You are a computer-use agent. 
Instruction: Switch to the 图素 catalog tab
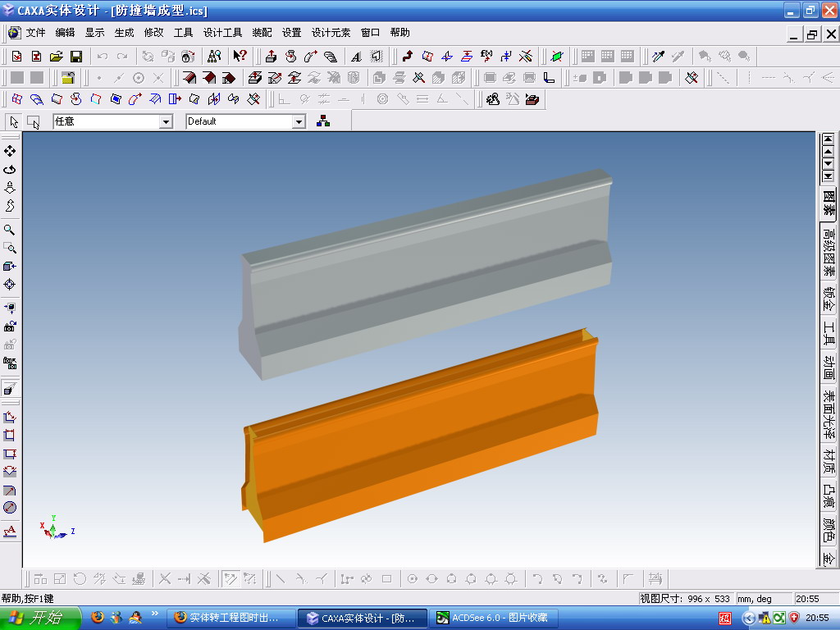829,203
